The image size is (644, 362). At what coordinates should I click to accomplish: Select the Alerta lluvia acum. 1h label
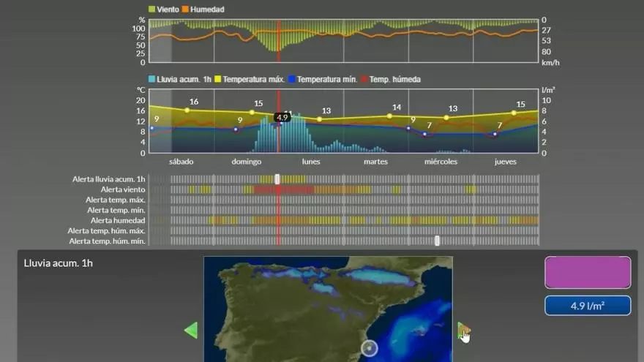[108, 179]
